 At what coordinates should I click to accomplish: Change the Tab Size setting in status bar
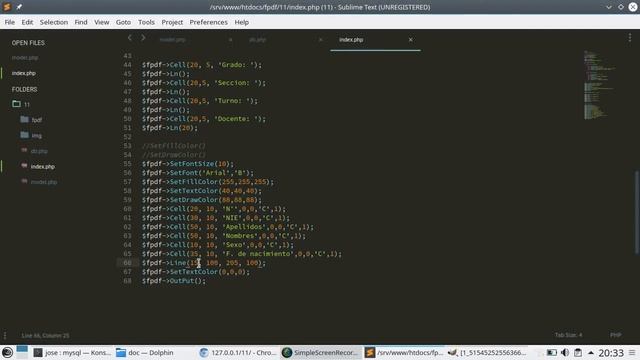(x=569, y=335)
